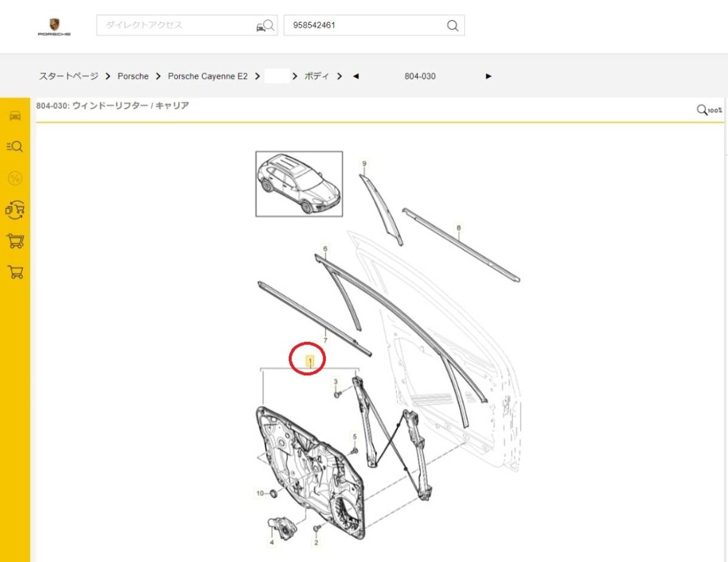Click the percent discount icon in sidebar
This screenshot has width=728, height=562.
coord(15,178)
